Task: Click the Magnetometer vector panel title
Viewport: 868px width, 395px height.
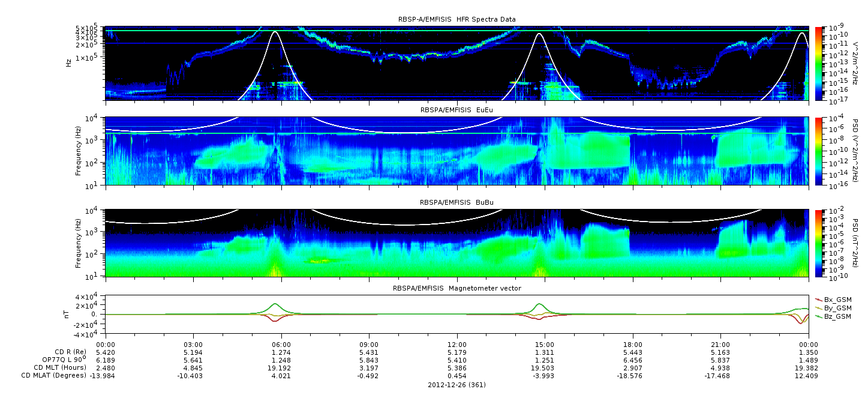Action: tap(457, 288)
